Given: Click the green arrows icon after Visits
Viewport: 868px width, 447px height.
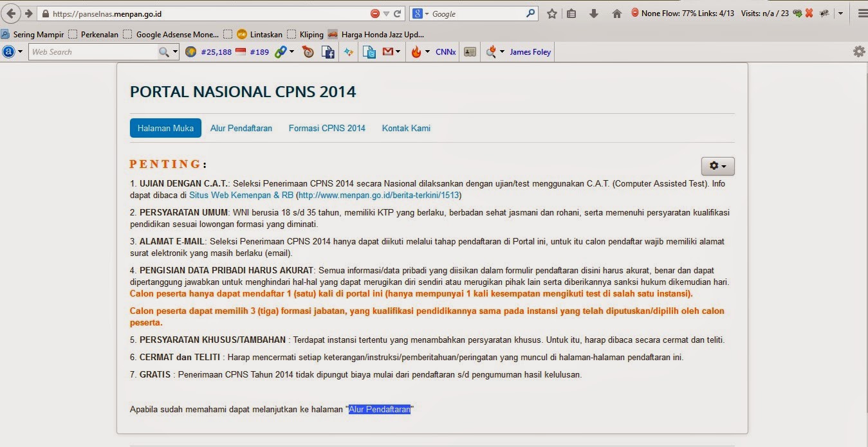Looking at the screenshot, I should [797, 13].
